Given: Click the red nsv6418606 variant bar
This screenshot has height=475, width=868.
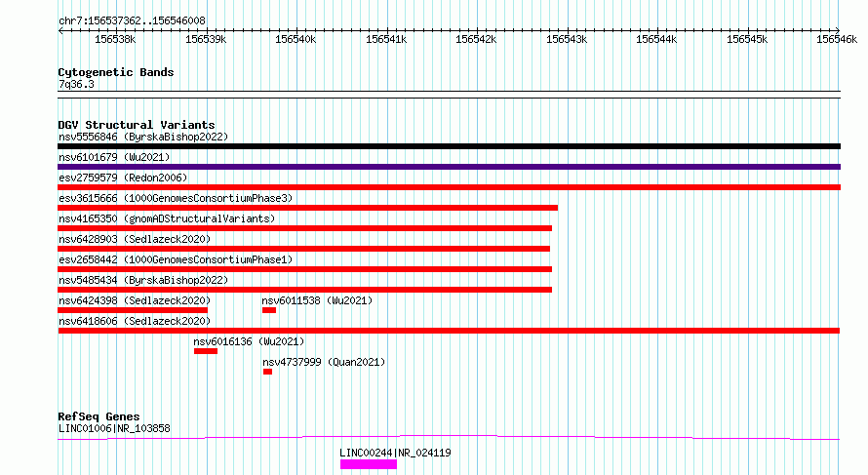Looking at the screenshot, I should pos(449,331).
